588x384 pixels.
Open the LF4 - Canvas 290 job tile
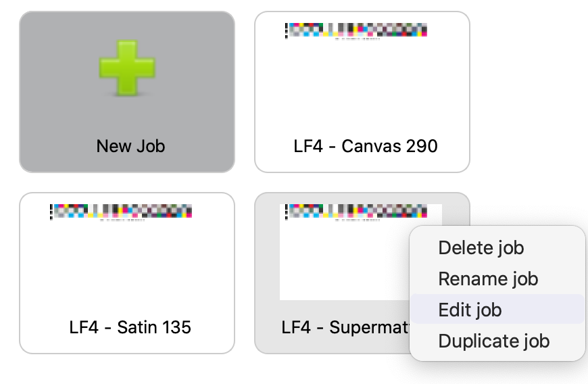coord(362,92)
